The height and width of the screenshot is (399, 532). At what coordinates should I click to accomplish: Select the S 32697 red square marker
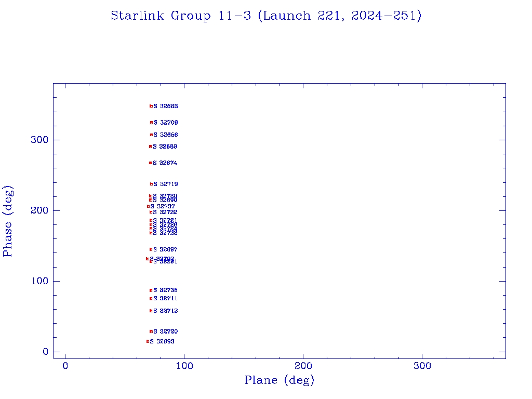(x=151, y=249)
